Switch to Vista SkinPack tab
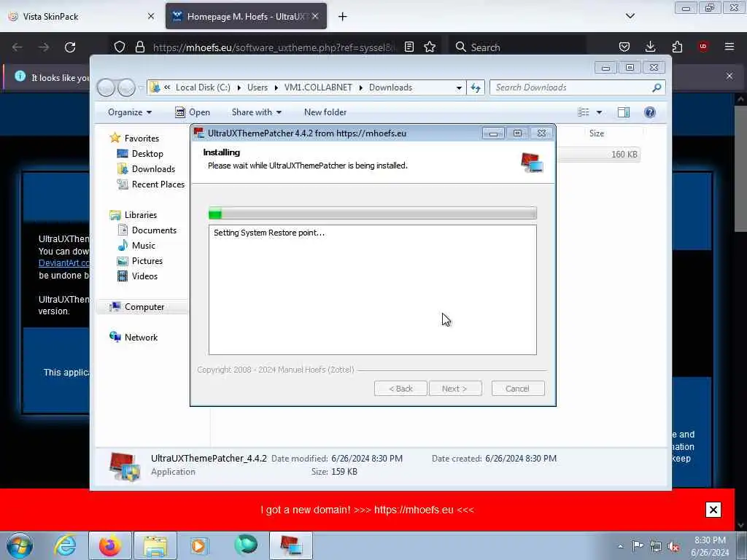Screen dimensions: 747x560 (82, 17)
